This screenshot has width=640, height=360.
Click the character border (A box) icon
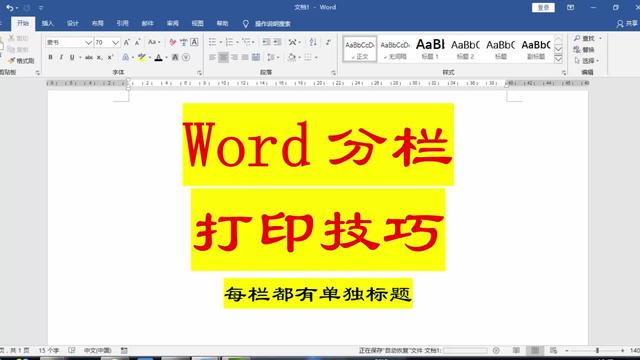(194, 42)
